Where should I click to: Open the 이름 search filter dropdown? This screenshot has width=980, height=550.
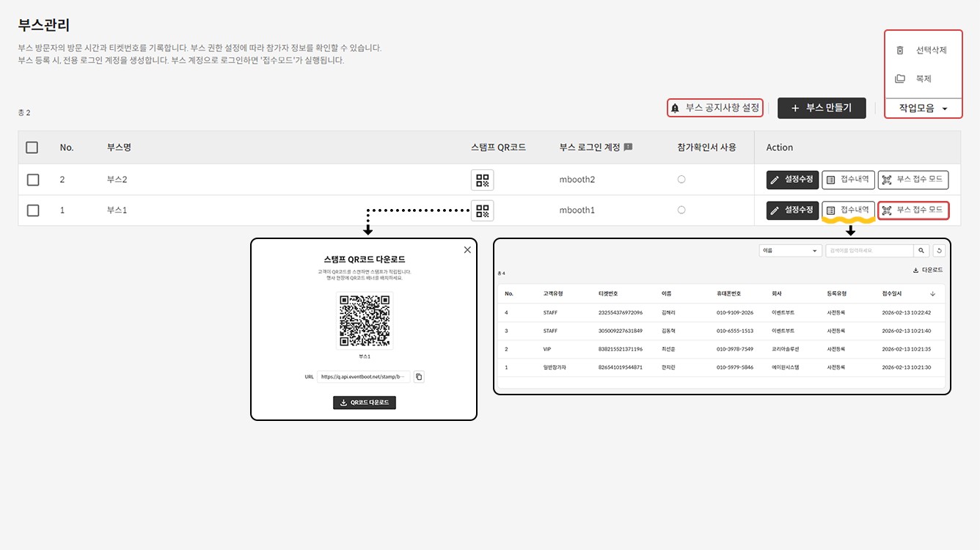(790, 251)
